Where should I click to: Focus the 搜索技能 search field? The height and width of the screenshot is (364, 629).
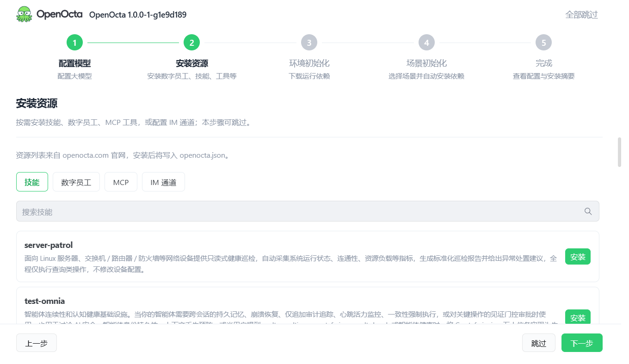[x=308, y=211]
